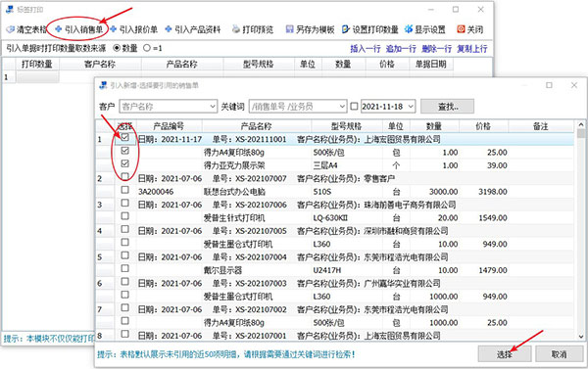Check the order XS-202107007 checkbox
Screen dimensions: 588x369
[x=124, y=177]
